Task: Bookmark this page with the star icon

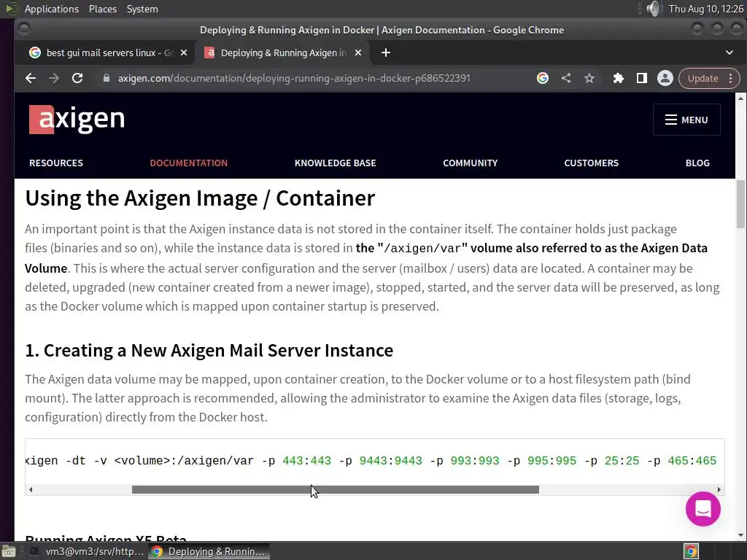Action: (x=589, y=78)
